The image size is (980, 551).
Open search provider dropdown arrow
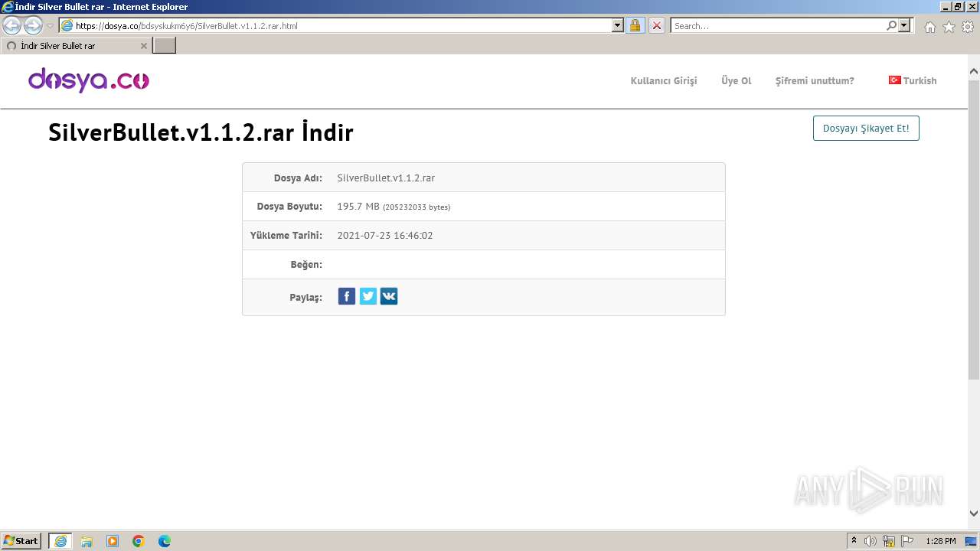(904, 25)
